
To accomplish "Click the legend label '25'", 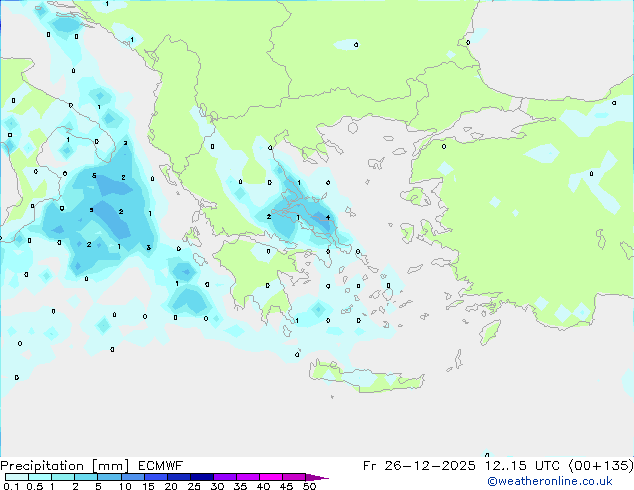I will click(194, 486).
